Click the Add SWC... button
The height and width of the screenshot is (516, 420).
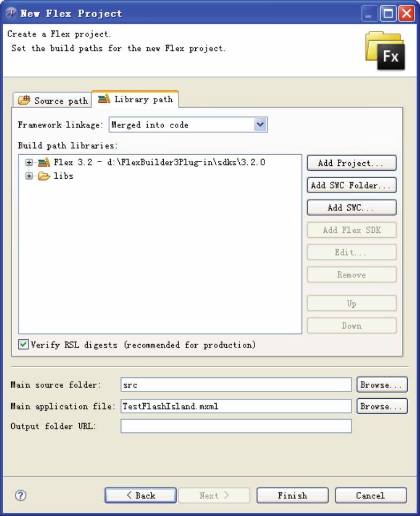tap(352, 208)
